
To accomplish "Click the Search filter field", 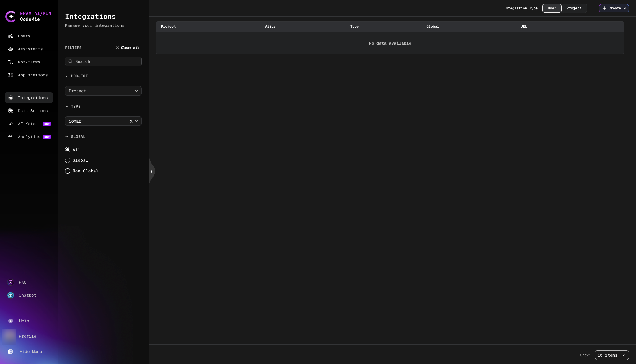I will point(103,61).
